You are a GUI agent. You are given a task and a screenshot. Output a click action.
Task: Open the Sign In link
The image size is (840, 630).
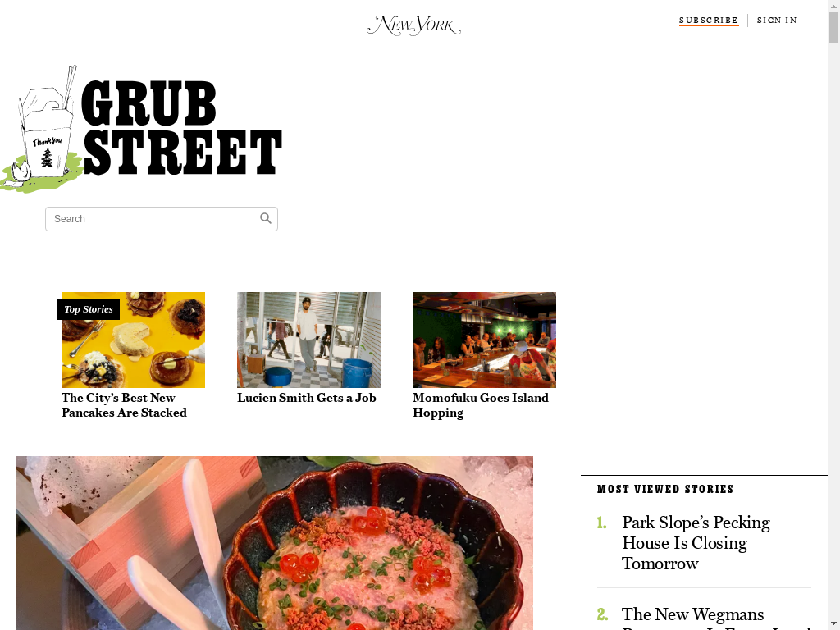click(777, 21)
